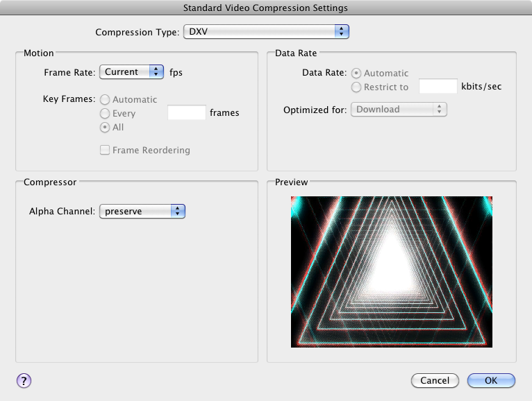Click the frames unit label

point(224,113)
